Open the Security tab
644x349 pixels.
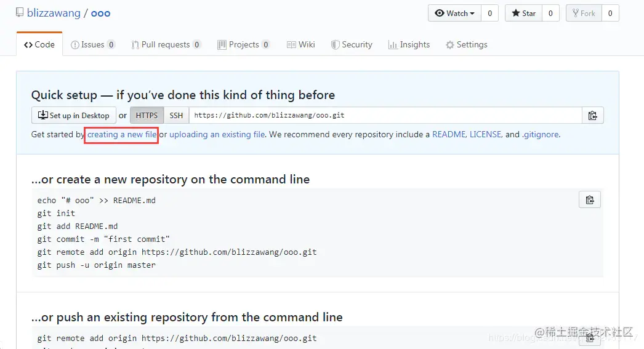point(352,44)
